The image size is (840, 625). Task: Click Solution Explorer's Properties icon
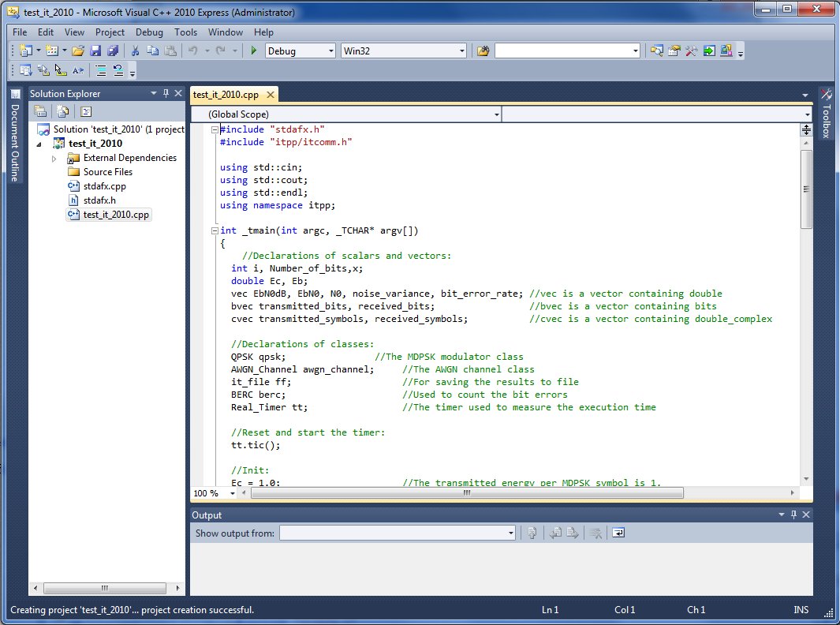[x=40, y=111]
